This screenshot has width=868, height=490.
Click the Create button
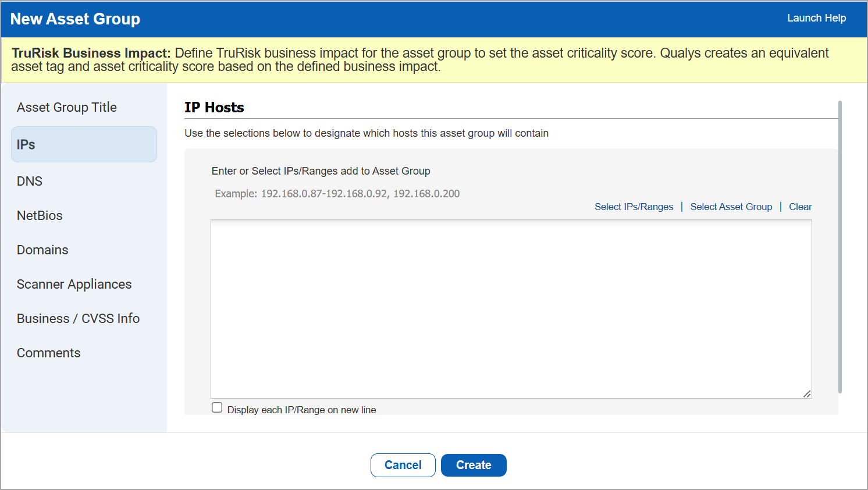tap(474, 465)
